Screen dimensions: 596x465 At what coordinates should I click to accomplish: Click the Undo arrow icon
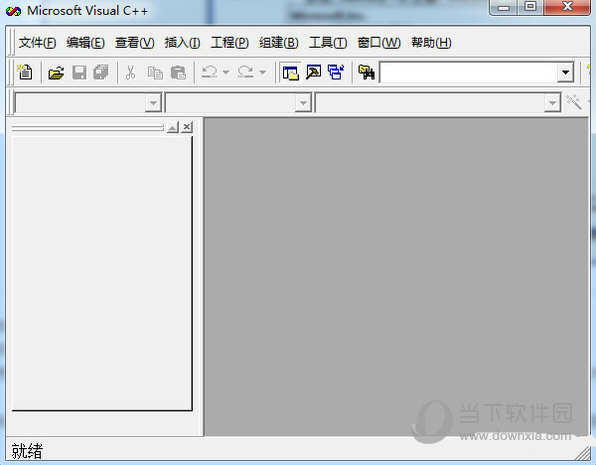pyautogui.click(x=209, y=71)
